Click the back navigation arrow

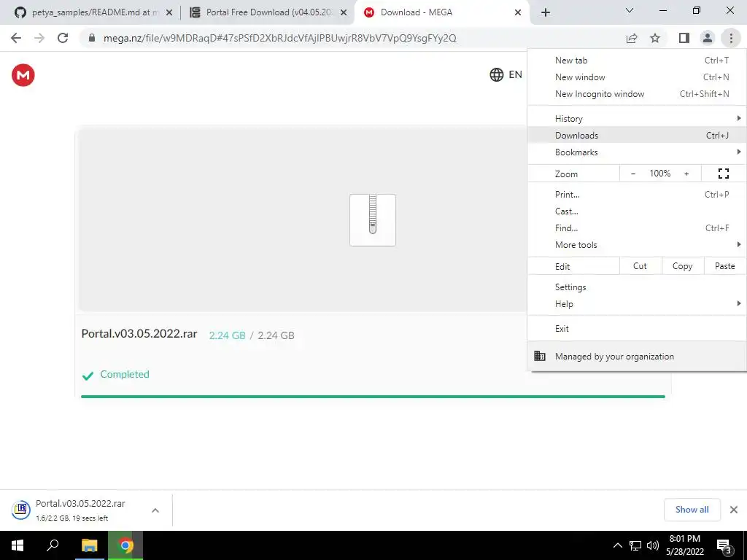coord(16,38)
